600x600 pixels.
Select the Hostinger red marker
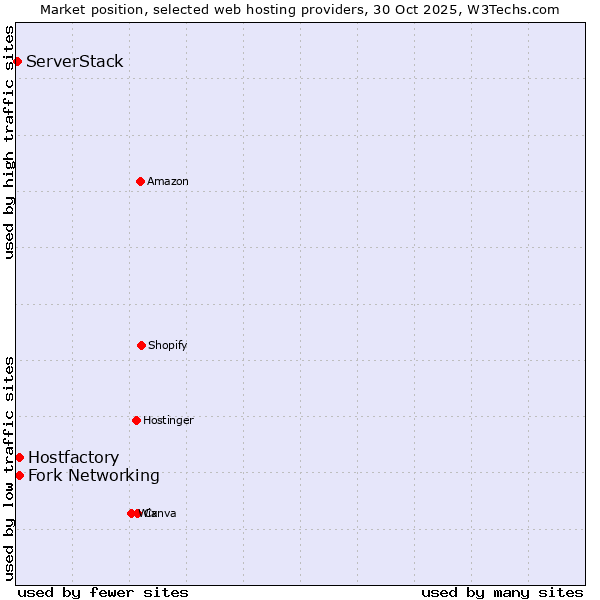[x=136, y=420]
